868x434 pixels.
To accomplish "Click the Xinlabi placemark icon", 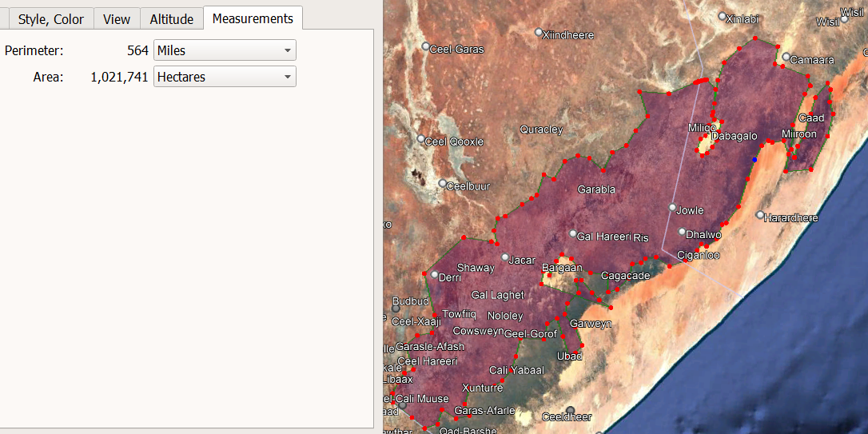I will point(722,16).
